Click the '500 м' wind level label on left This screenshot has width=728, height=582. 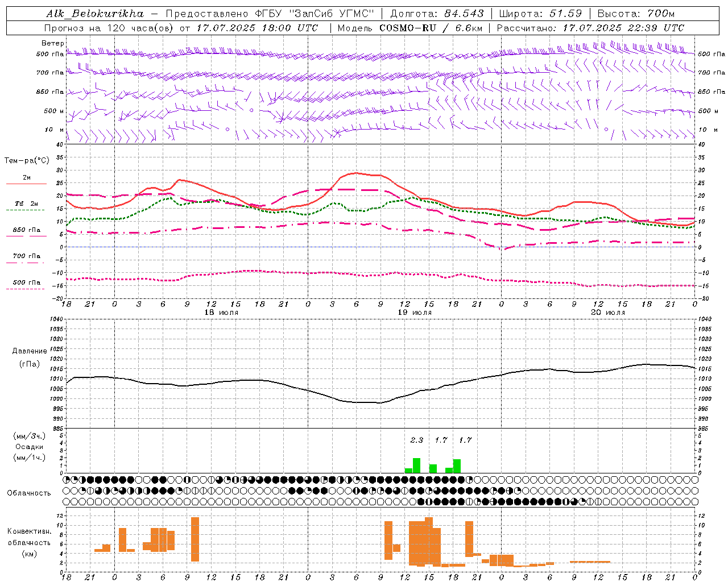[x=54, y=111]
